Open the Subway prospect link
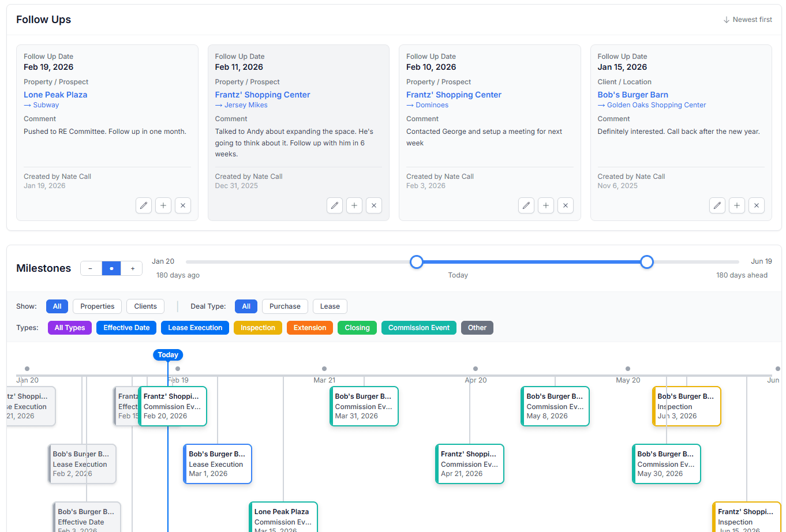This screenshot has width=786, height=532. pos(45,104)
